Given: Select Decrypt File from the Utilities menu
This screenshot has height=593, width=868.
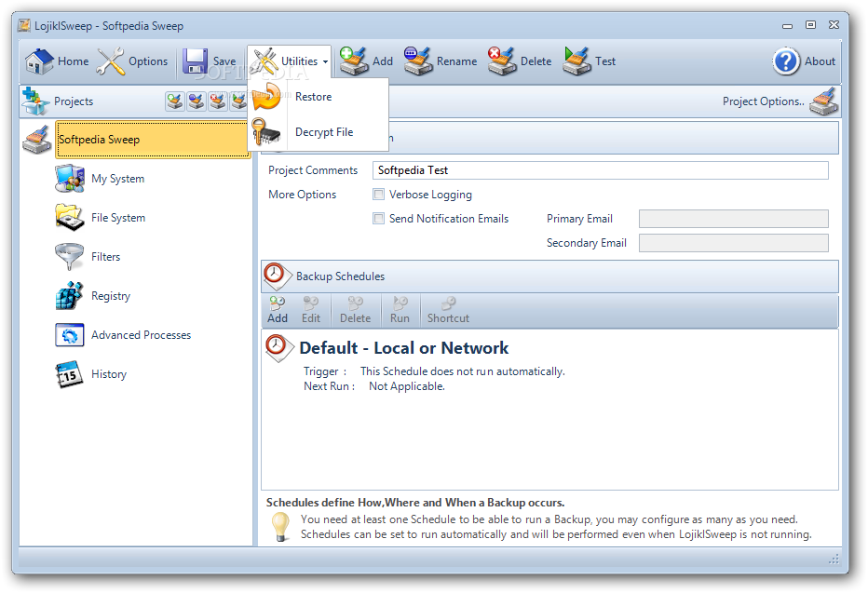Looking at the screenshot, I should point(319,132).
